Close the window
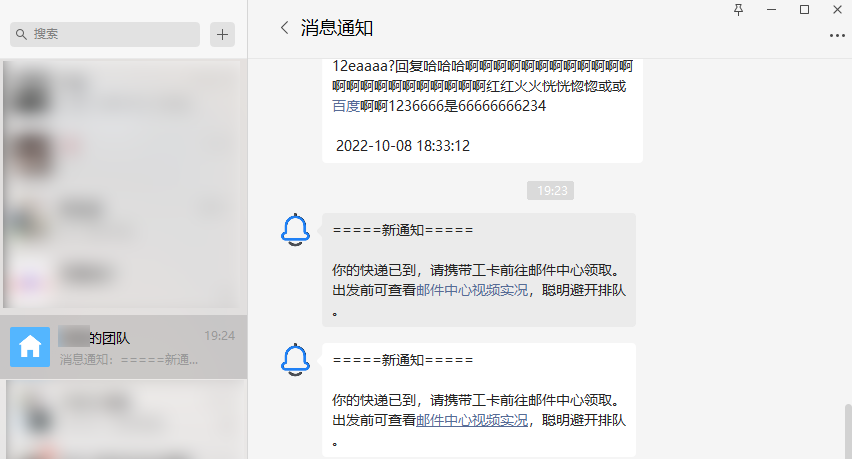 point(837,10)
